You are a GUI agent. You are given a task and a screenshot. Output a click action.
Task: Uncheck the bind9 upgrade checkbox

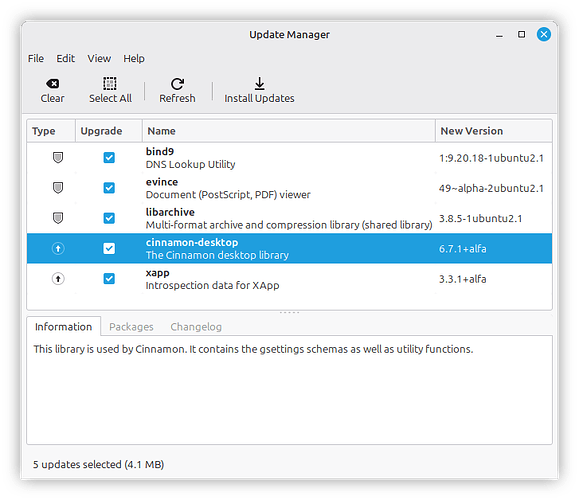tap(109, 158)
